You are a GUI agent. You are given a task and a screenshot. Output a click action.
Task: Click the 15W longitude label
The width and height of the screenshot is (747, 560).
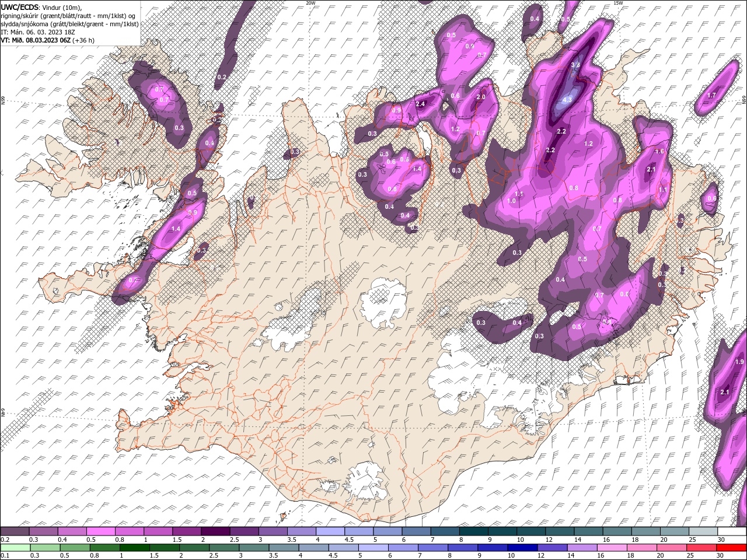(x=618, y=3)
